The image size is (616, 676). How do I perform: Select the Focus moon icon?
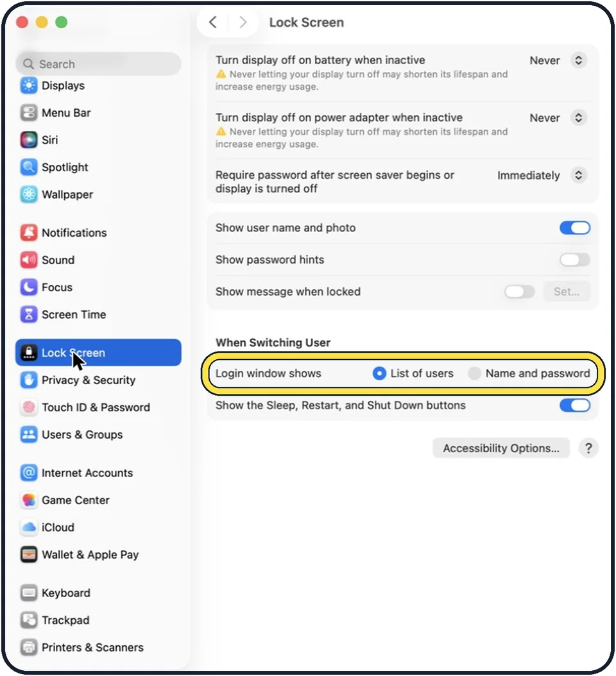(x=29, y=287)
